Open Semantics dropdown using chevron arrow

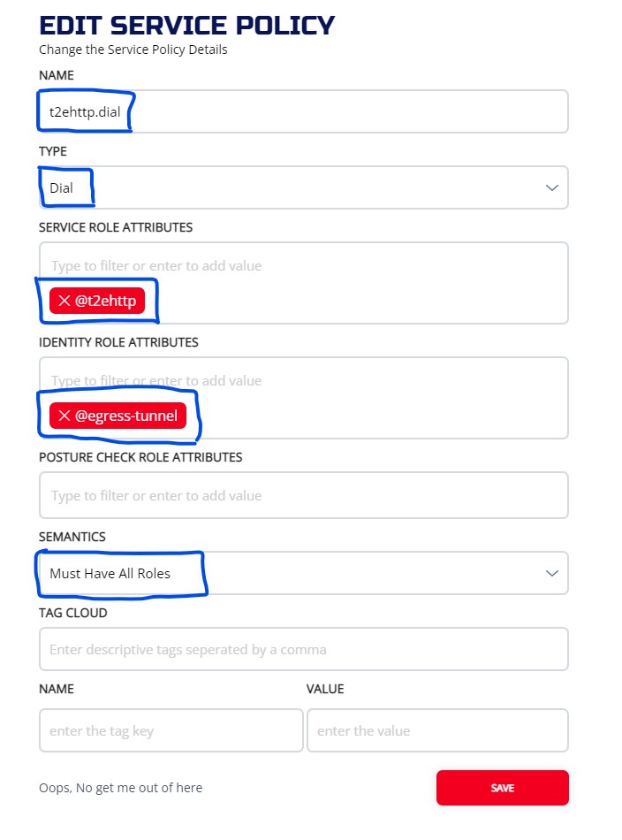(x=552, y=574)
